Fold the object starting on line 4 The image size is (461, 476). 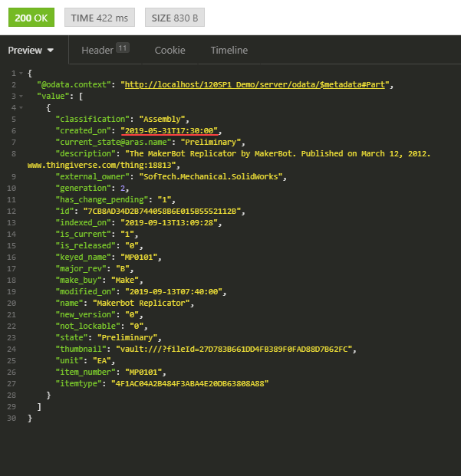(21, 108)
